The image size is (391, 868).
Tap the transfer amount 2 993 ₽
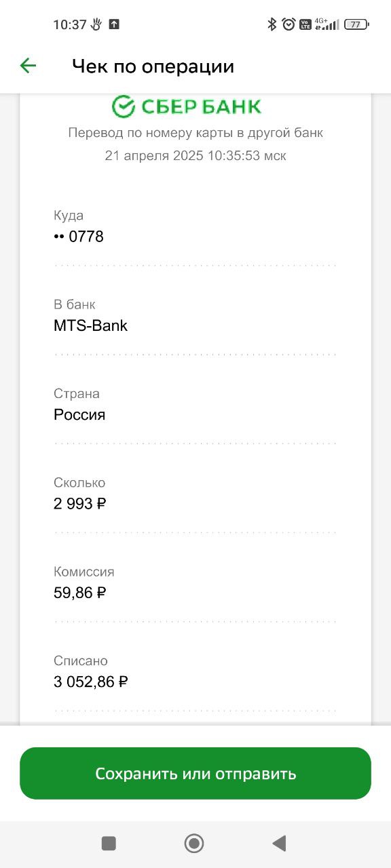[80, 504]
